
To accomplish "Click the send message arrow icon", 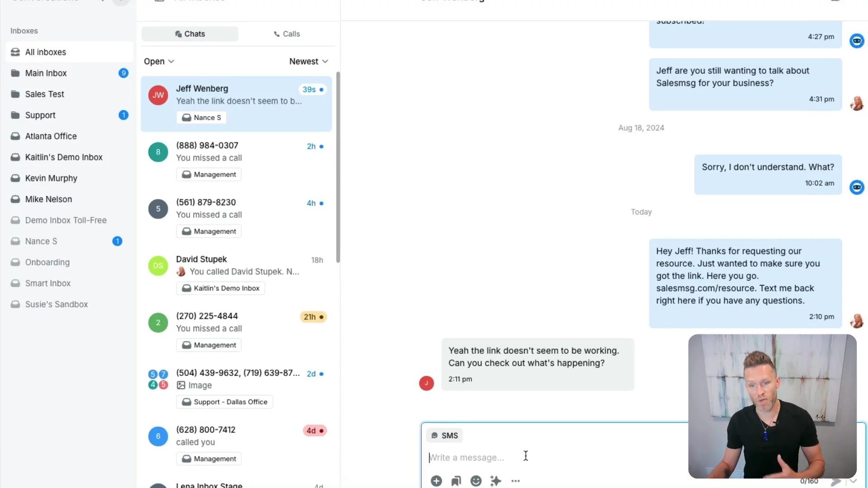I will click(x=836, y=482).
